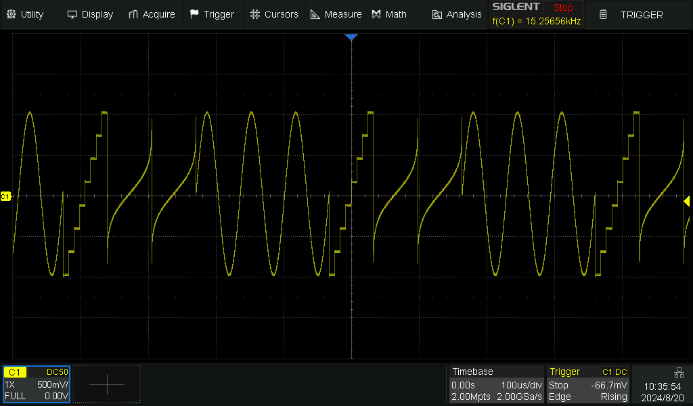Click the f(C1) frequency counter readout
The height and width of the screenshot is (406, 693).
point(533,21)
